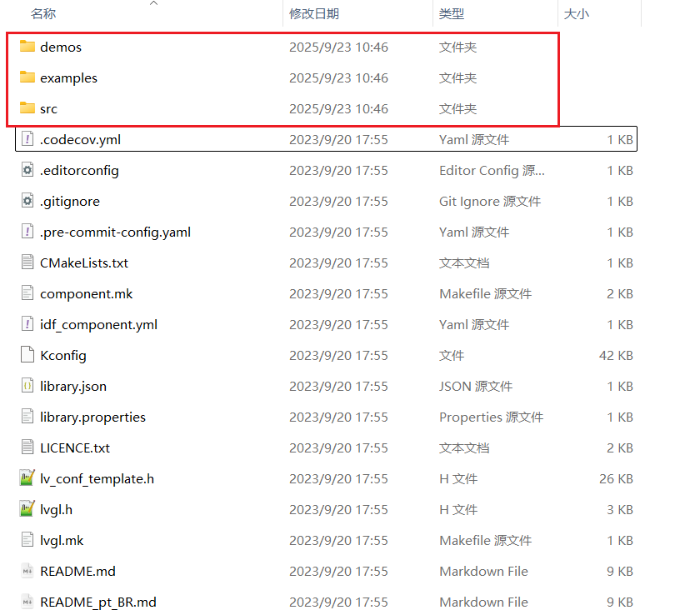Viewport: 700px width, 615px height.
Task: Click the README_pt_BR.md markdown file icon
Action: tap(27, 601)
